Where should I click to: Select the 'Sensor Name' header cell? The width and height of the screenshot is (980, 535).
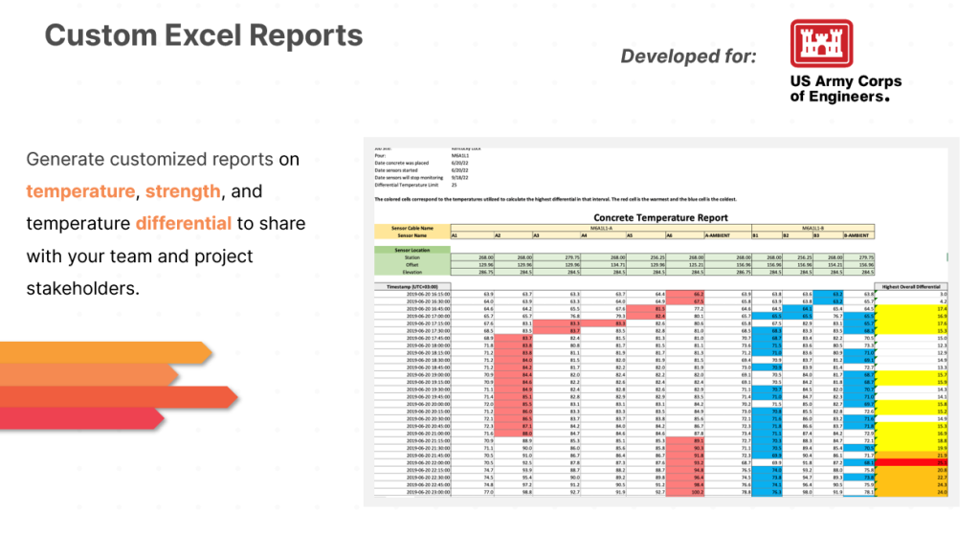[412, 235]
